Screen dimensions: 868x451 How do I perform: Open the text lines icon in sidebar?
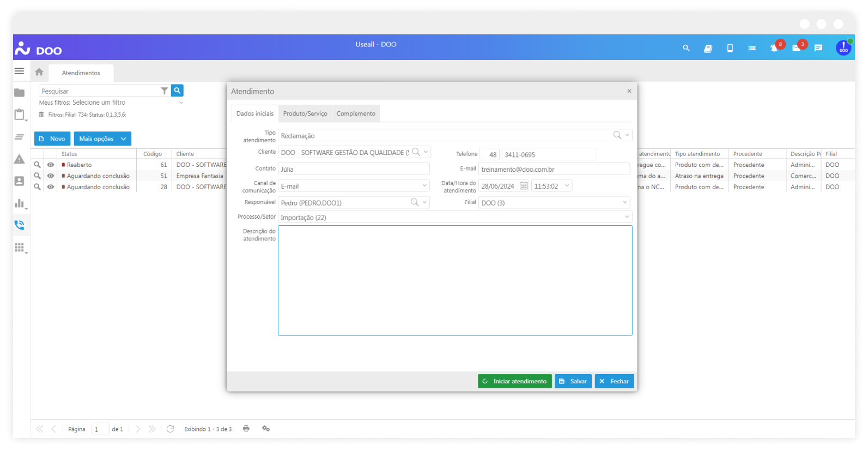(x=20, y=137)
